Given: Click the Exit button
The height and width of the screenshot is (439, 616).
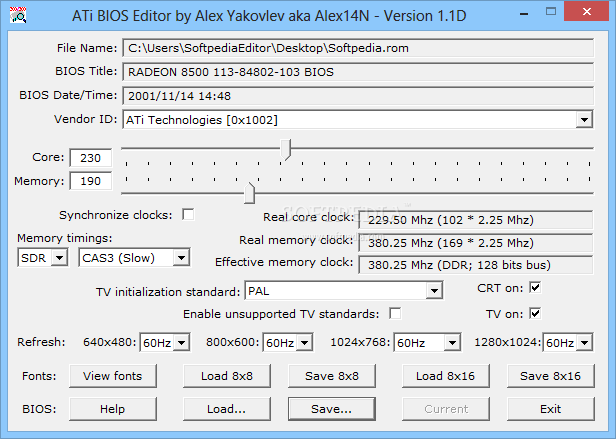Looking at the screenshot, I should pos(550,409).
